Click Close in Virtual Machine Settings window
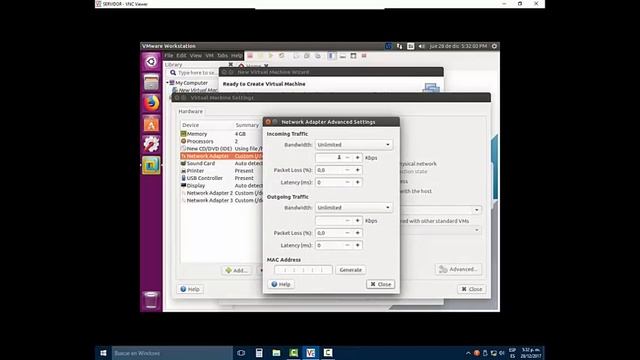640x360 pixels. click(x=472, y=289)
